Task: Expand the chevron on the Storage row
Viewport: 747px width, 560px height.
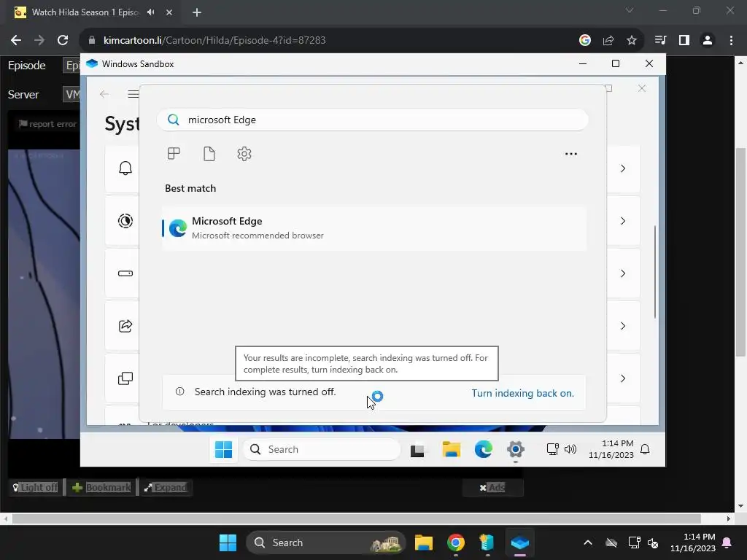Action: click(623, 273)
